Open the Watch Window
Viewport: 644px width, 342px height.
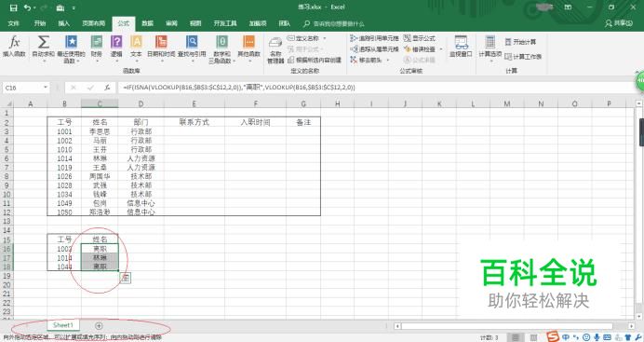(x=461, y=46)
